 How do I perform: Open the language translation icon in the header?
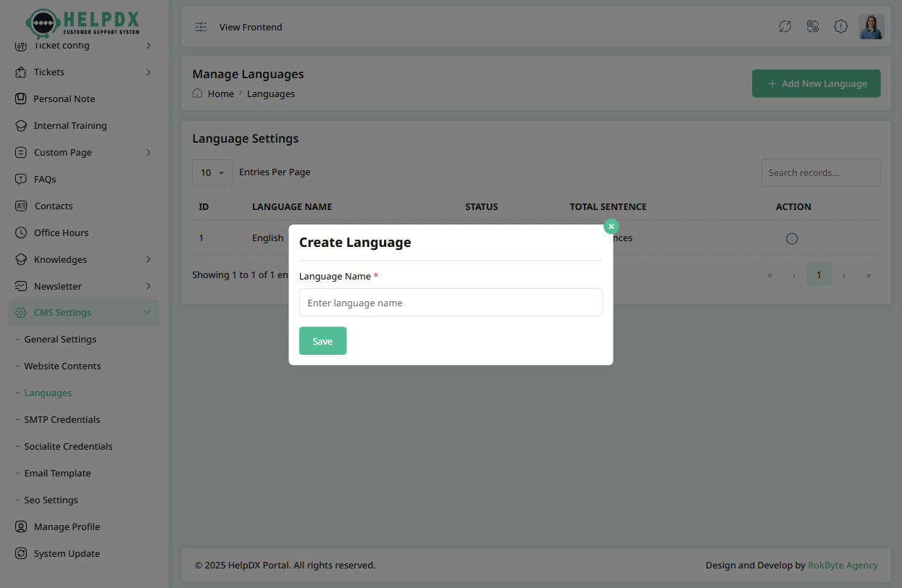[x=812, y=26]
